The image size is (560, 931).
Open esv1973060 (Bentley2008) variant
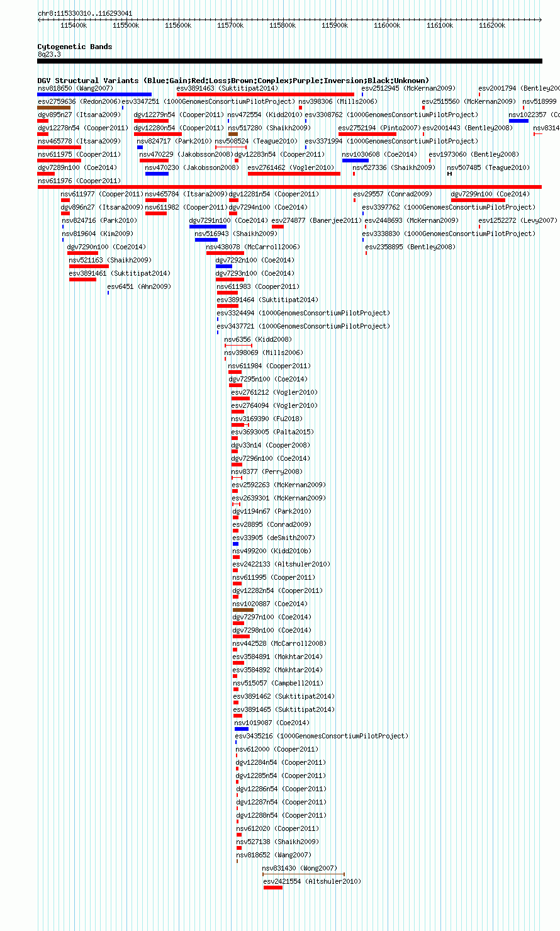pos(474,154)
